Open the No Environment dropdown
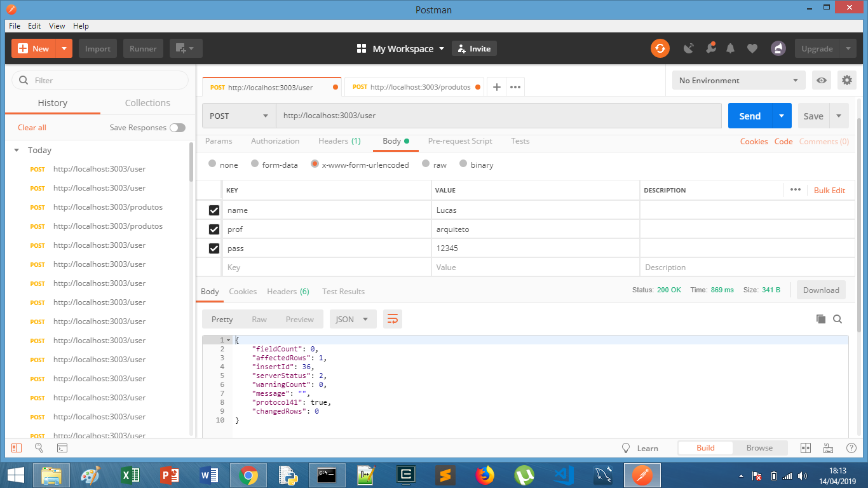 738,80
